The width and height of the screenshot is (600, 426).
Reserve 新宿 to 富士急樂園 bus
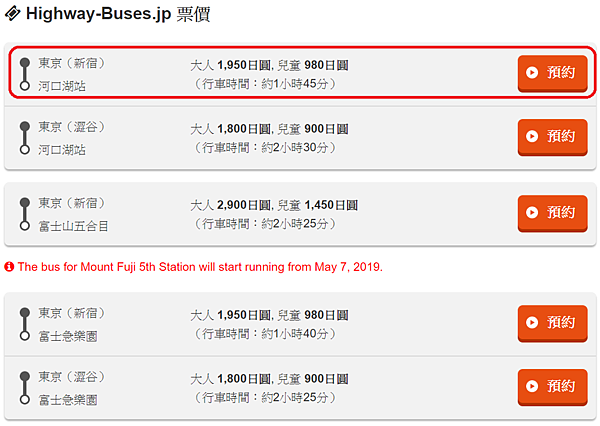552,323
